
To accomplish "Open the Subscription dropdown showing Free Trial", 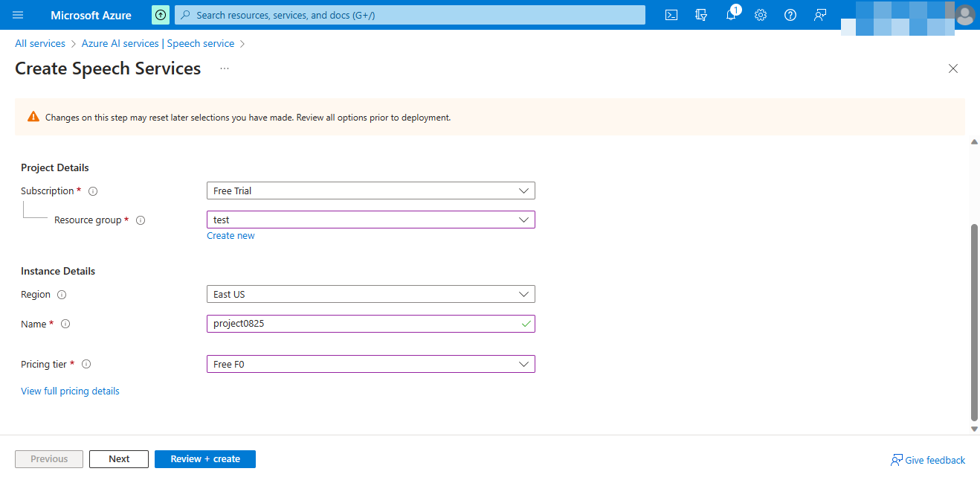I will click(370, 191).
